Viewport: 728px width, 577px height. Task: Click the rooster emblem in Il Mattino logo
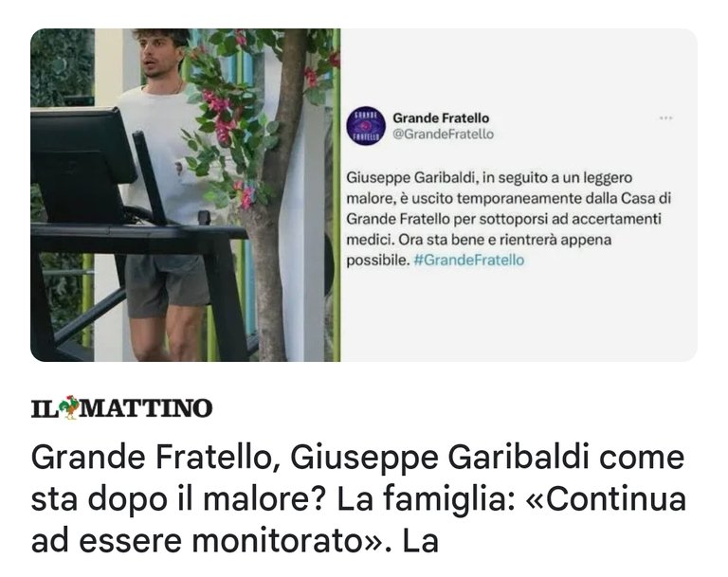(68, 407)
